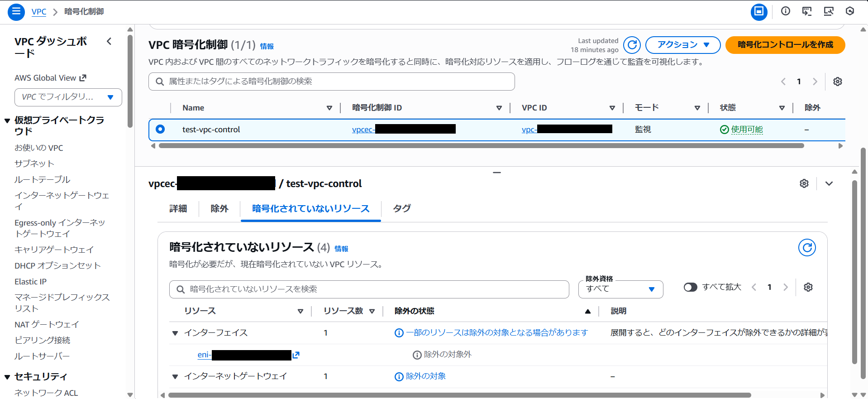Click the encryption table horizontal scrollbar
This screenshot has height=399, width=868.
tap(481, 146)
